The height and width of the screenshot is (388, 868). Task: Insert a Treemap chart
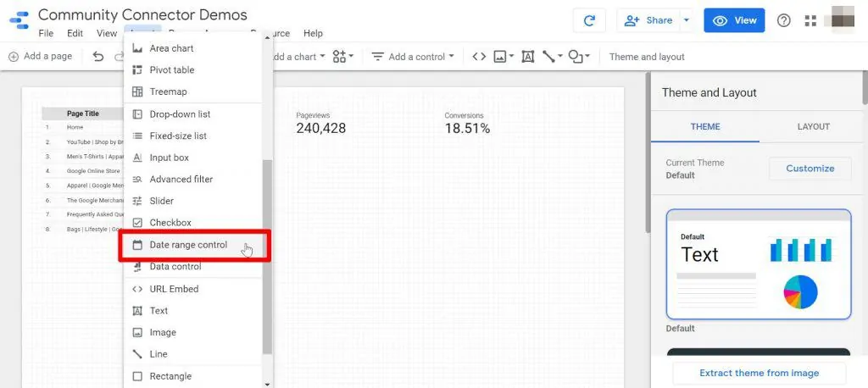[x=192, y=91]
